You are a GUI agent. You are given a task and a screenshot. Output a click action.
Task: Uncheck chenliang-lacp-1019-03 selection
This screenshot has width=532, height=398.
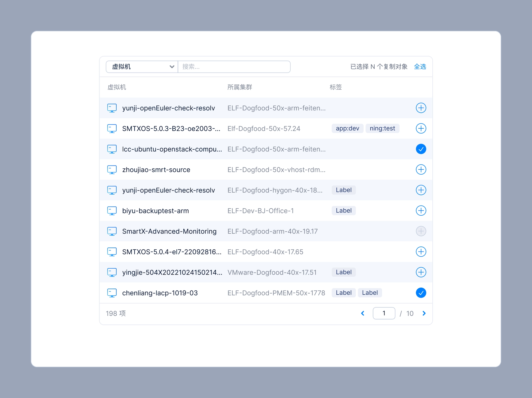pyautogui.click(x=421, y=293)
